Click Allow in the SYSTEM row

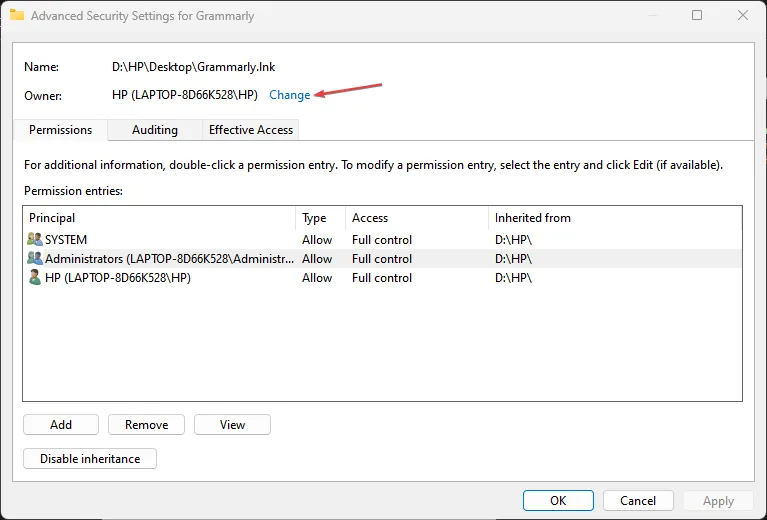(x=317, y=240)
